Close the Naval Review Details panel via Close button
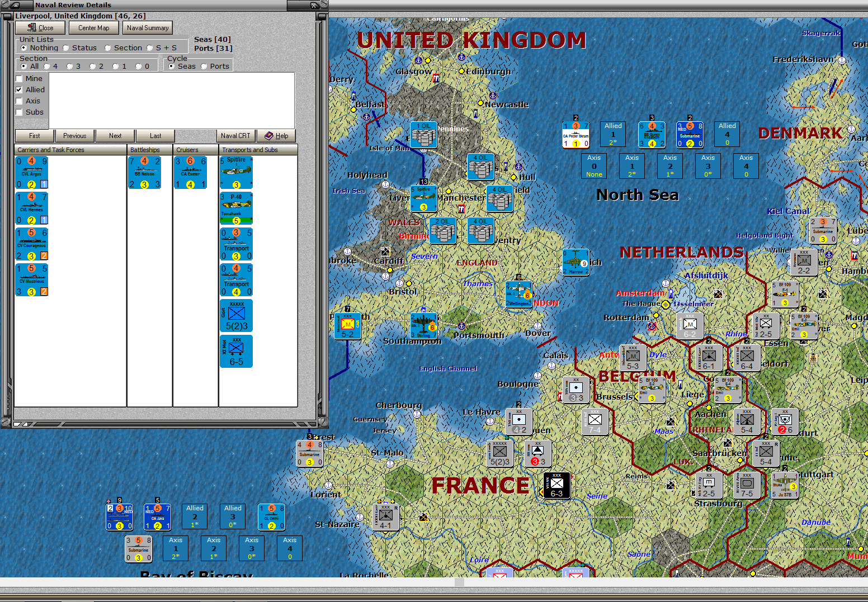This screenshot has width=868, height=602. pos(40,28)
